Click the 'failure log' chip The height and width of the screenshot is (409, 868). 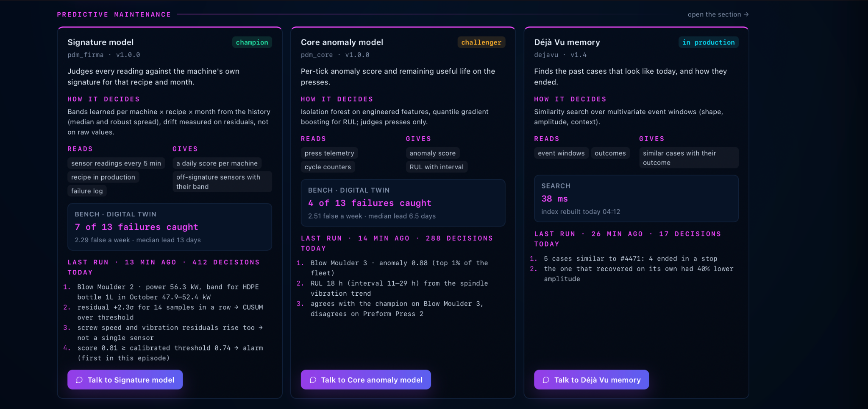(x=87, y=191)
